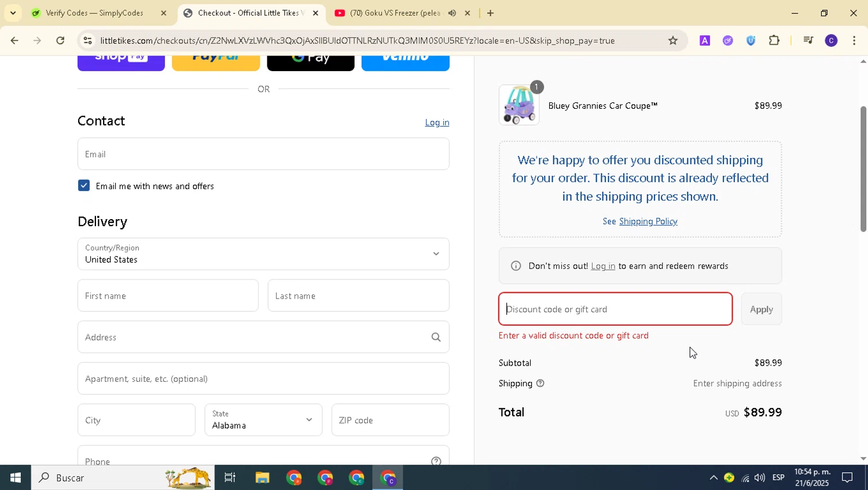Focus the Address field
868x490 pixels.
tap(263, 337)
